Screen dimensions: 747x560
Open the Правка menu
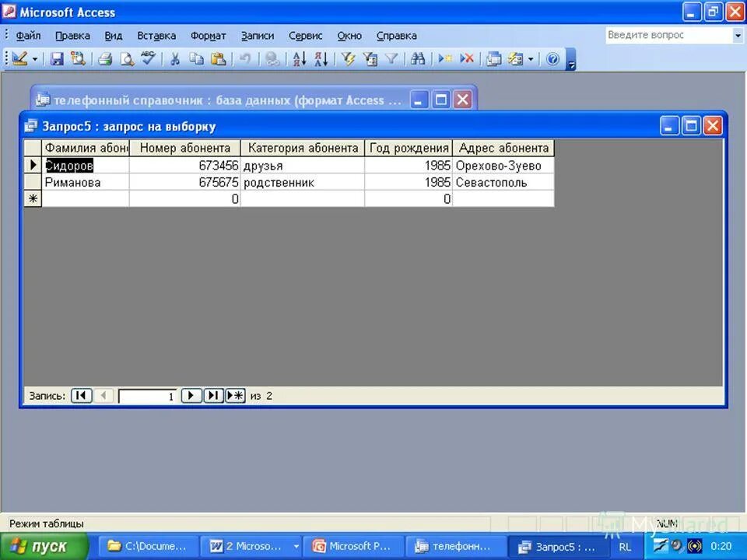(72, 36)
